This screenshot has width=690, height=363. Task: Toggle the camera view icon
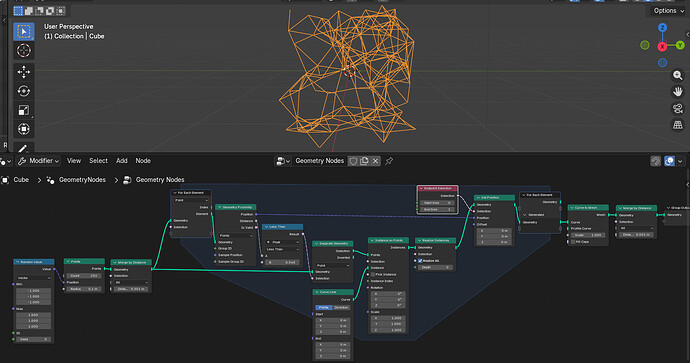(x=678, y=108)
